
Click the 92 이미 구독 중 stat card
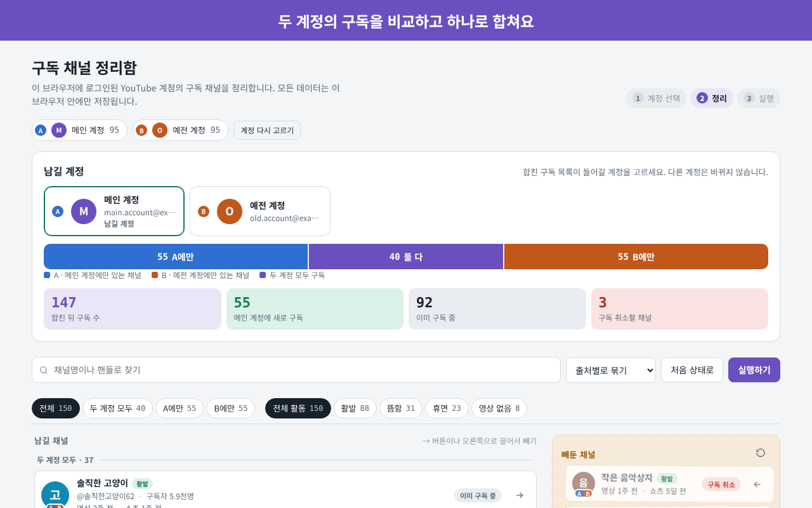[x=497, y=309]
